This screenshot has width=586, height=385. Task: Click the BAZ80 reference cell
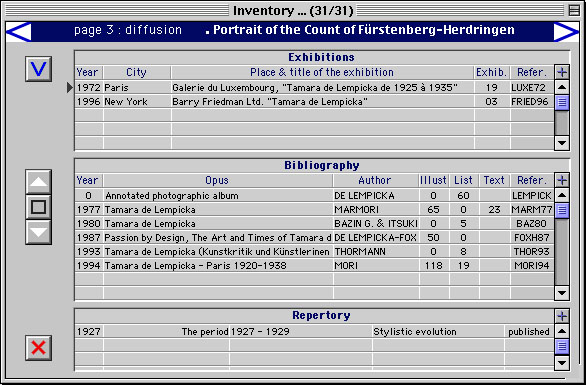coord(531,224)
